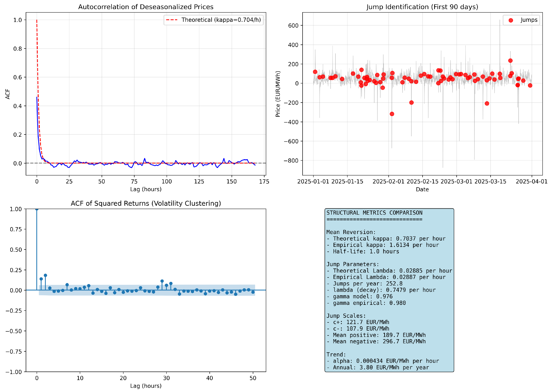This screenshot has width=552, height=392.
Task: Click the lowest red jump marker near -320
Action: 392,114
